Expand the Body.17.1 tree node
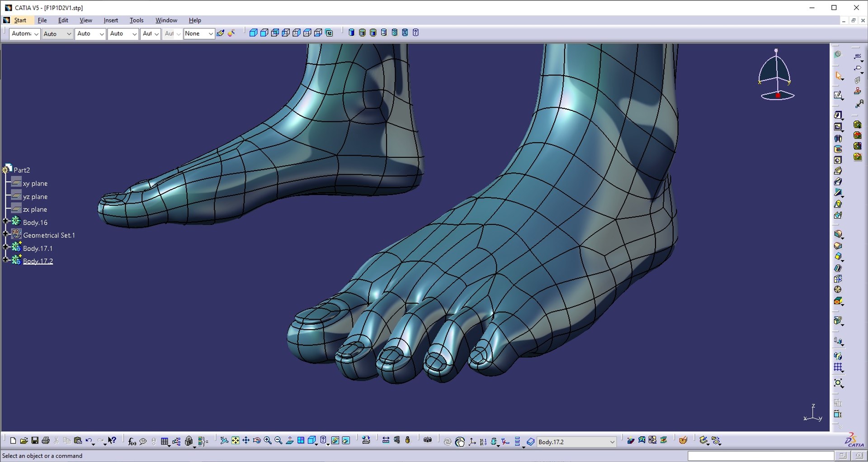 [5, 247]
